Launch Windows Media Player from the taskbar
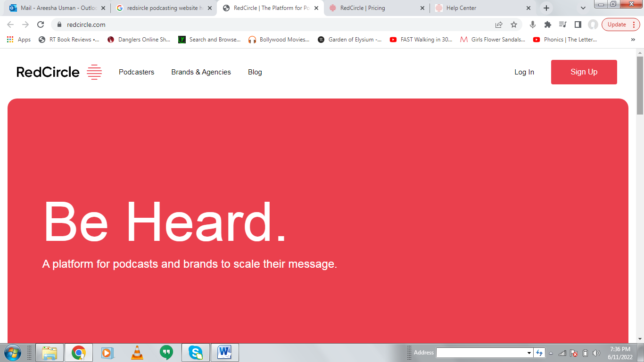This screenshot has height=362, width=644. [107, 353]
